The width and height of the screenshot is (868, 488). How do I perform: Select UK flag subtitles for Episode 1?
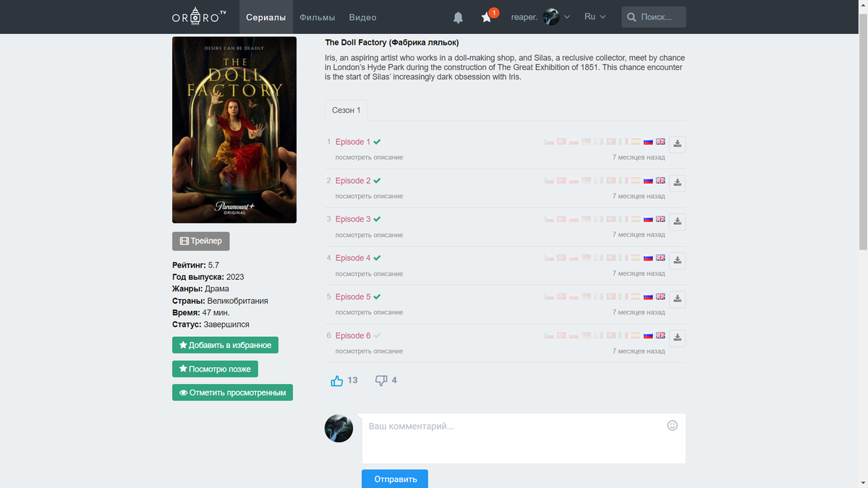[x=660, y=142]
